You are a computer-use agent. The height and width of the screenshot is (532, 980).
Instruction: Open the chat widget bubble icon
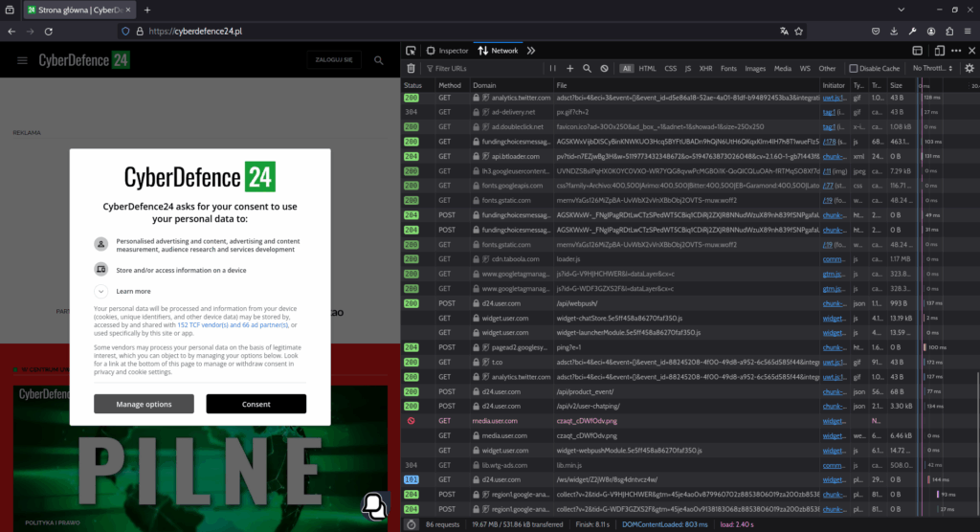(x=374, y=505)
